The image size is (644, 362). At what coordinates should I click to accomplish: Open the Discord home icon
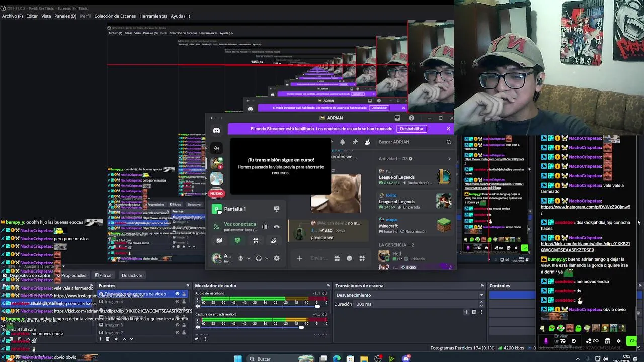point(216,130)
